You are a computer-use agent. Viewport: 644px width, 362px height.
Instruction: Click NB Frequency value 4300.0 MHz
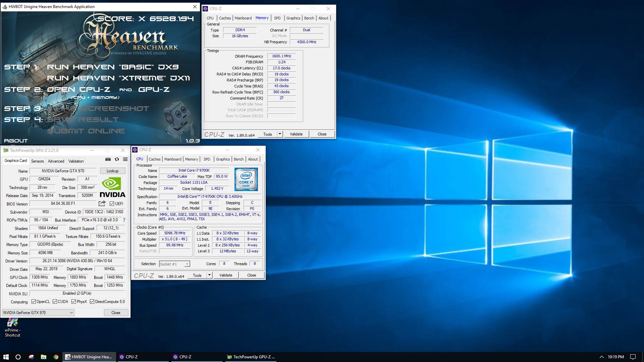tap(307, 42)
